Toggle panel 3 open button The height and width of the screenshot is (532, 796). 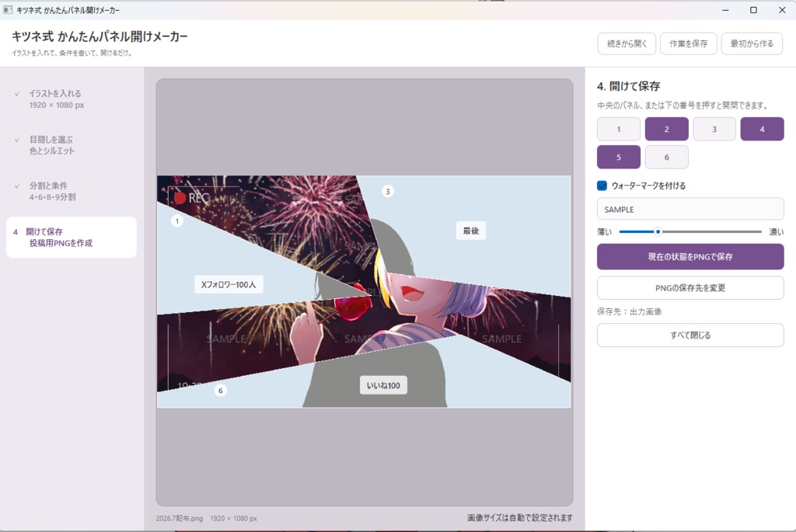click(x=714, y=129)
